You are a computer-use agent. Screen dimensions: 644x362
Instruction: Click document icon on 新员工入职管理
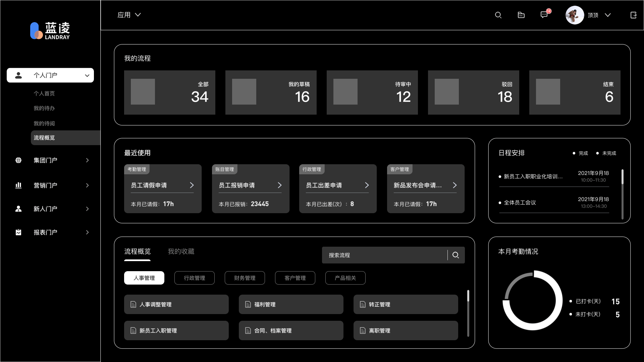point(133,330)
